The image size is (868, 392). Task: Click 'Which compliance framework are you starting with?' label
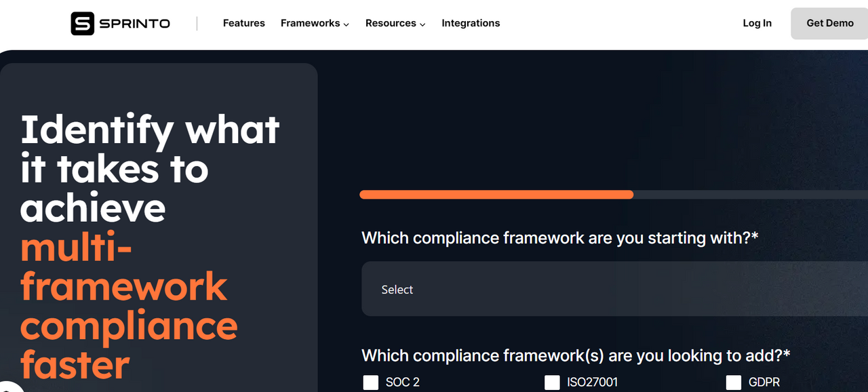click(559, 238)
